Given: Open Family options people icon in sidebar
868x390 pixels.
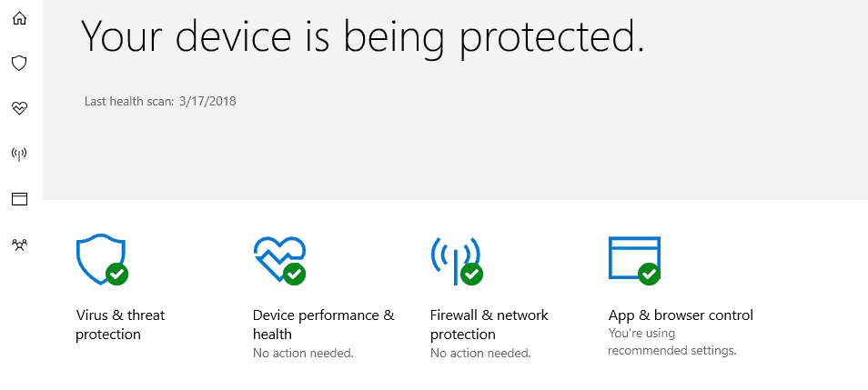Looking at the screenshot, I should [x=19, y=244].
